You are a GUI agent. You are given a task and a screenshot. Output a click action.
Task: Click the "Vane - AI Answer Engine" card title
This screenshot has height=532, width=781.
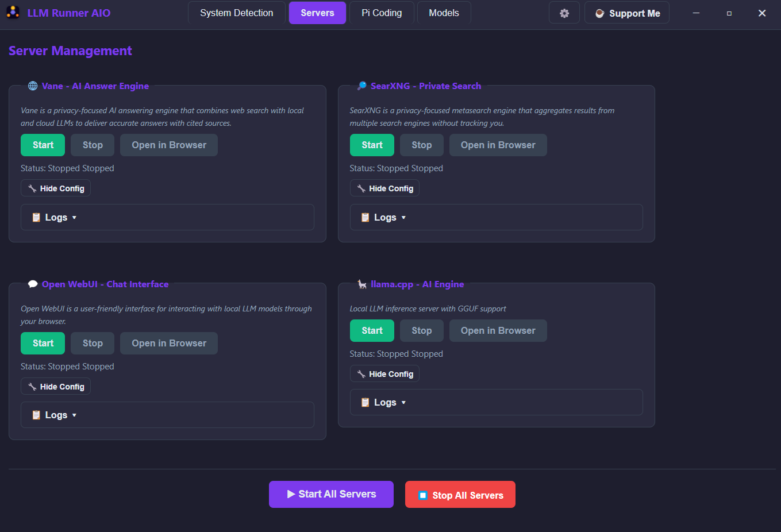95,86
